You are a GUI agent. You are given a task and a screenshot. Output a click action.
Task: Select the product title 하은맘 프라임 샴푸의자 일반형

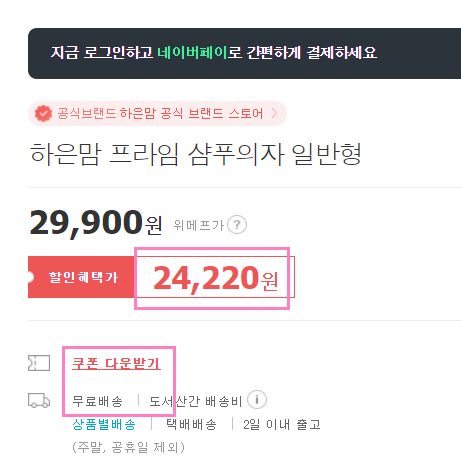[x=195, y=154]
